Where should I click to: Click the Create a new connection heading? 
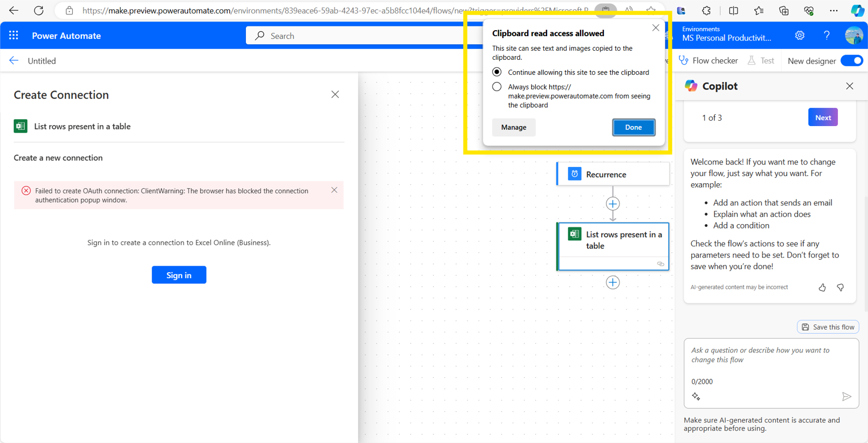pyautogui.click(x=58, y=158)
